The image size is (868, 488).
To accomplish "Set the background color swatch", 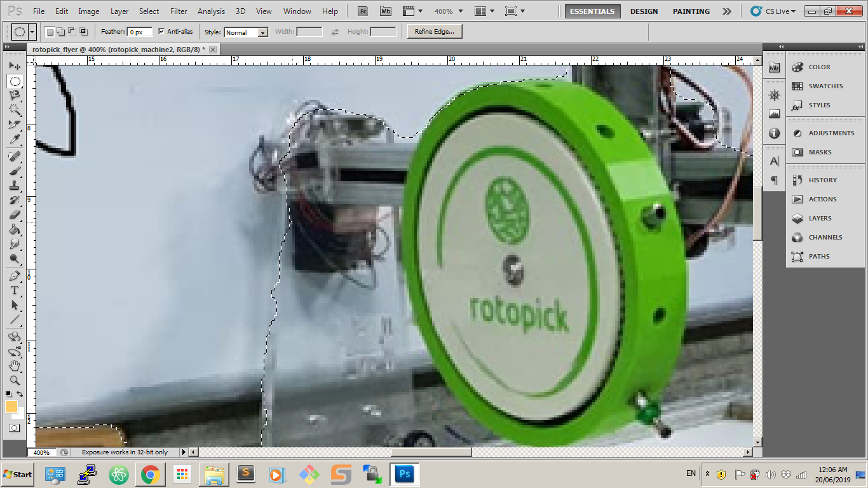I will coord(18,414).
